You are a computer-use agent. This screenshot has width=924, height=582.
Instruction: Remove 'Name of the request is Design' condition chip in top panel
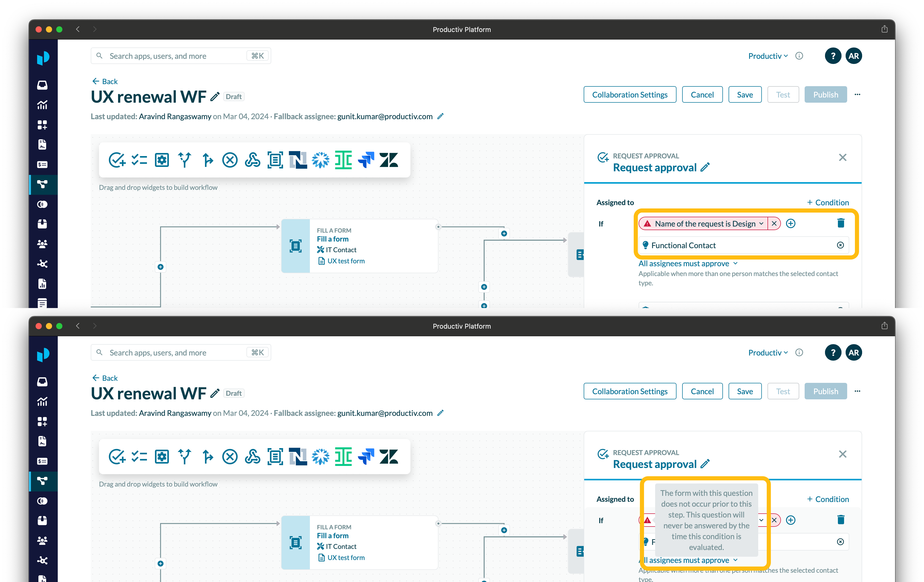[774, 223]
